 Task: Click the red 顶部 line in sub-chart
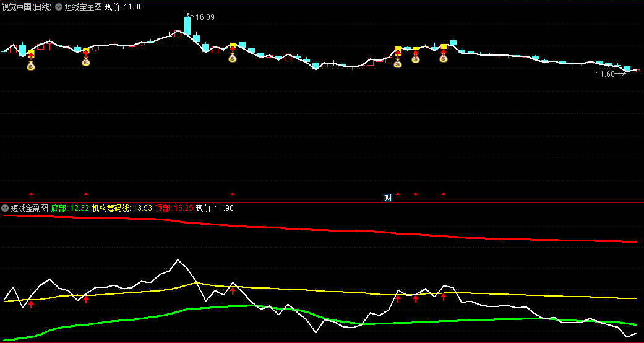[x=320, y=230]
